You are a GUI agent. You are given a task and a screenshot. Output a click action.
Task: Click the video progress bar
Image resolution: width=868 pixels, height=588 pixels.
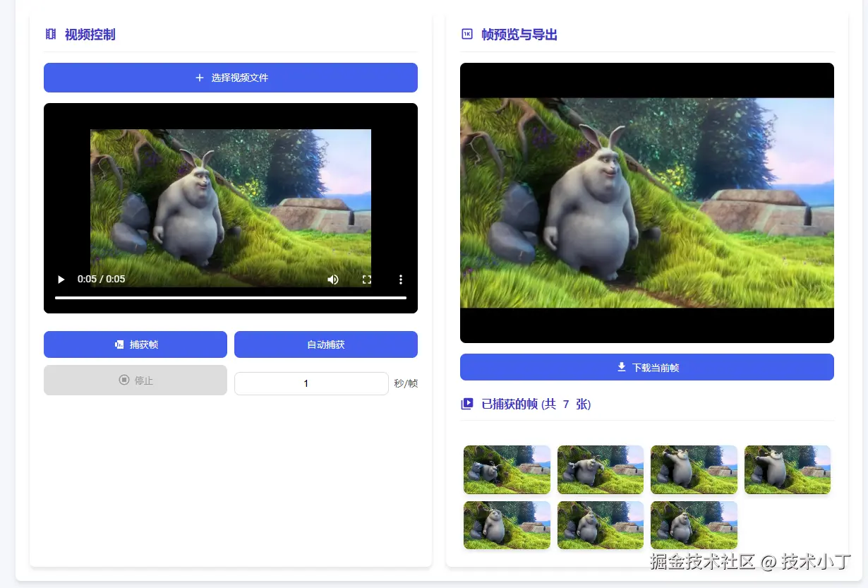coord(231,298)
